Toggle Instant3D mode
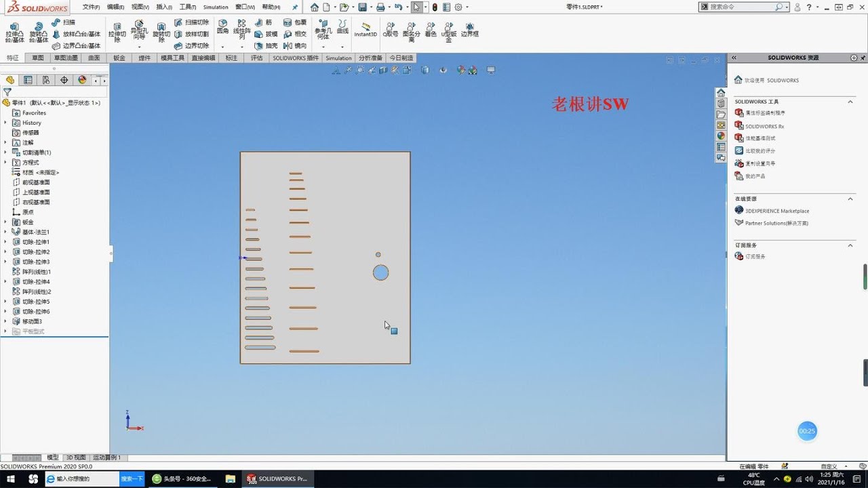Viewport: 868px width, 488px height. [x=366, y=29]
